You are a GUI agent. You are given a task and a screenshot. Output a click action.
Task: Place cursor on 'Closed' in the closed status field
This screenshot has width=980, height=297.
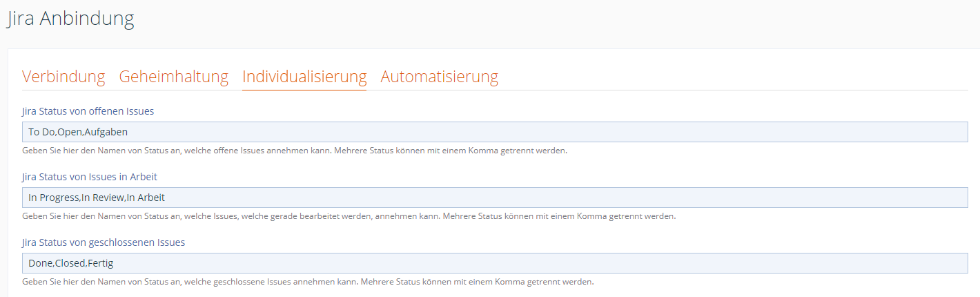[69, 263]
